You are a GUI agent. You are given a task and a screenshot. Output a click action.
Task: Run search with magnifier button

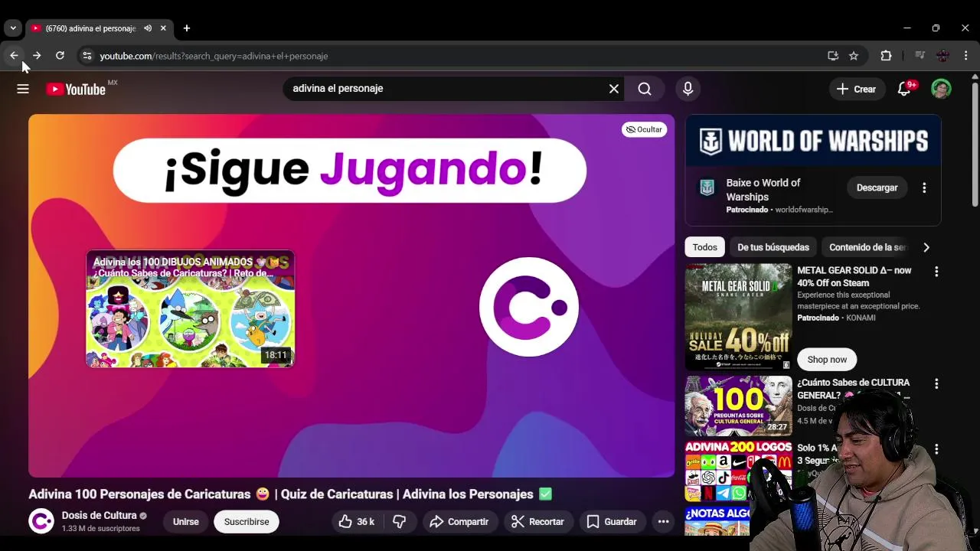(x=645, y=89)
